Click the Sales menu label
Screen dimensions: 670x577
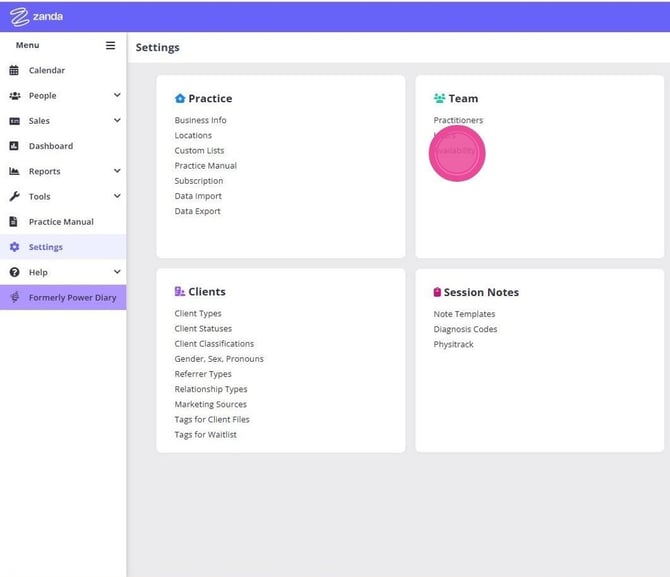point(39,121)
